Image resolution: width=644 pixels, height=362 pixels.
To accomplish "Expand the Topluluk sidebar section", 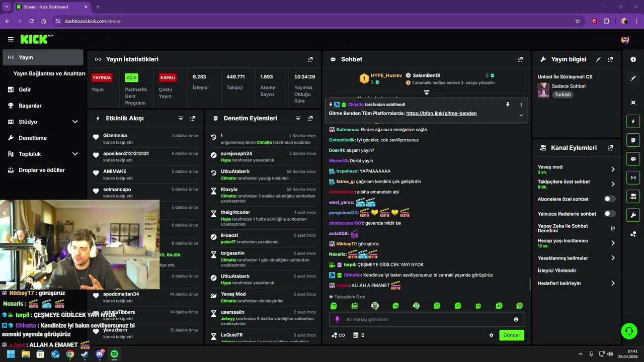I will (x=75, y=154).
